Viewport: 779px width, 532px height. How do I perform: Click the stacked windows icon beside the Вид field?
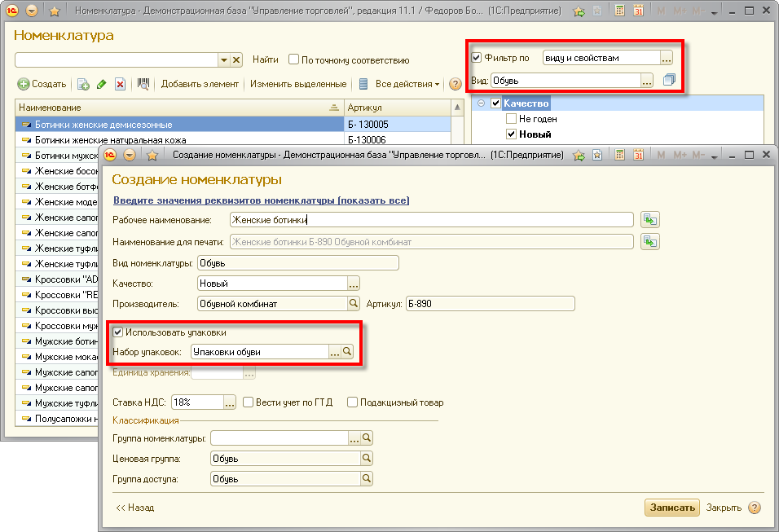pos(669,80)
